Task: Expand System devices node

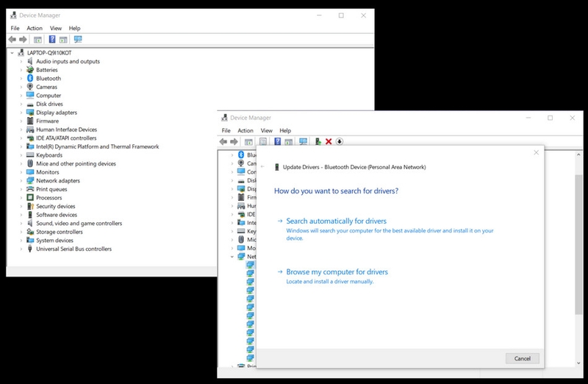Action: click(x=21, y=241)
